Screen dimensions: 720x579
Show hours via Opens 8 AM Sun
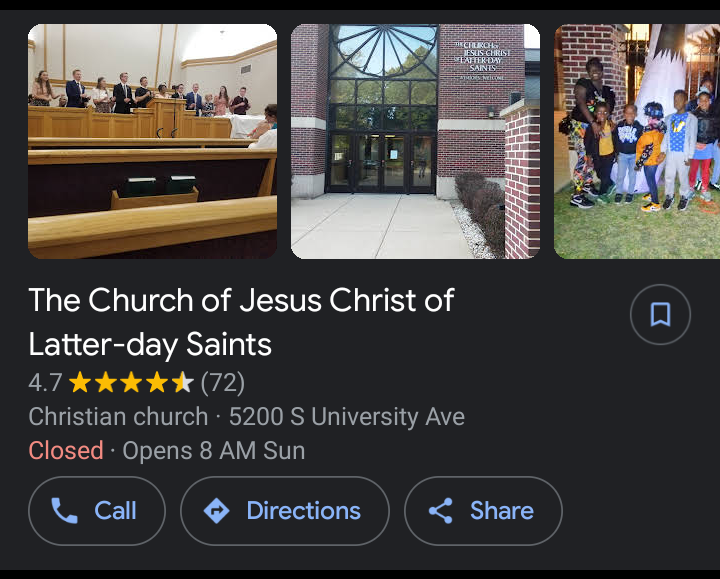coord(213,451)
